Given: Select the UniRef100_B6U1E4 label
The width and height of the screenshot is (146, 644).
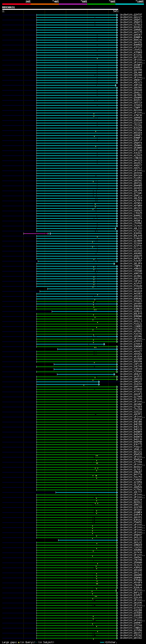Looking at the screenshot, I should pyautogui.click(x=131, y=133).
